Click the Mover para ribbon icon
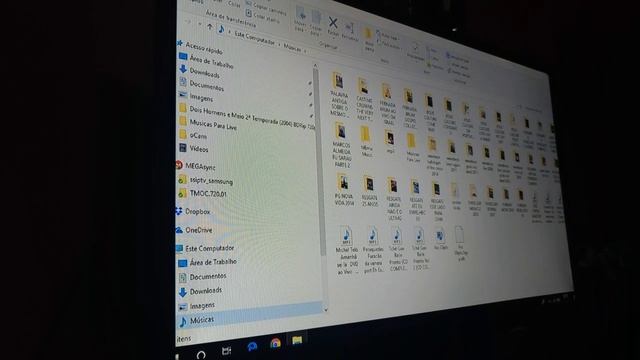The height and width of the screenshot is (360, 640). click(x=301, y=15)
